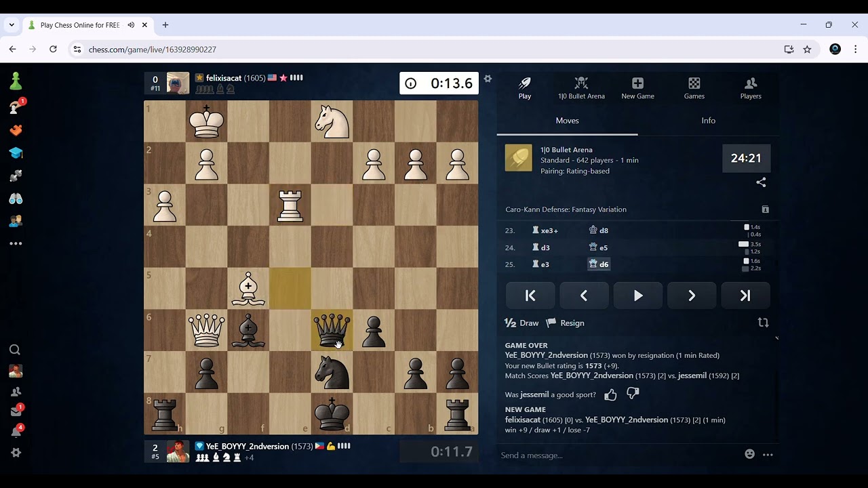Go back to the previous page
Viewport: 868px width, 488px height.
point(12,49)
